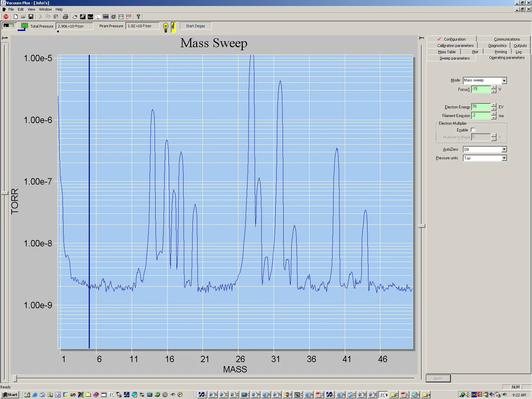Open Internet Explorer in the quick launch bar

tap(35, 395)
